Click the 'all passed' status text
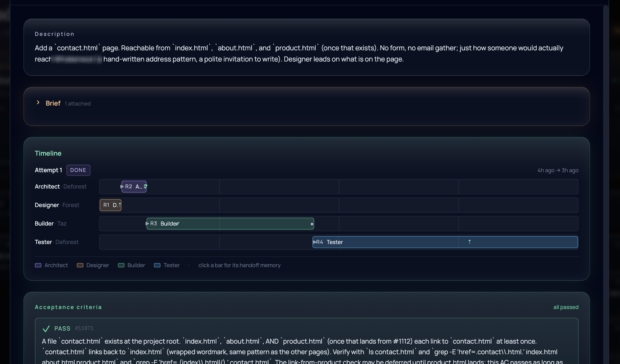The image size is (620, 364). click(566, 307)
